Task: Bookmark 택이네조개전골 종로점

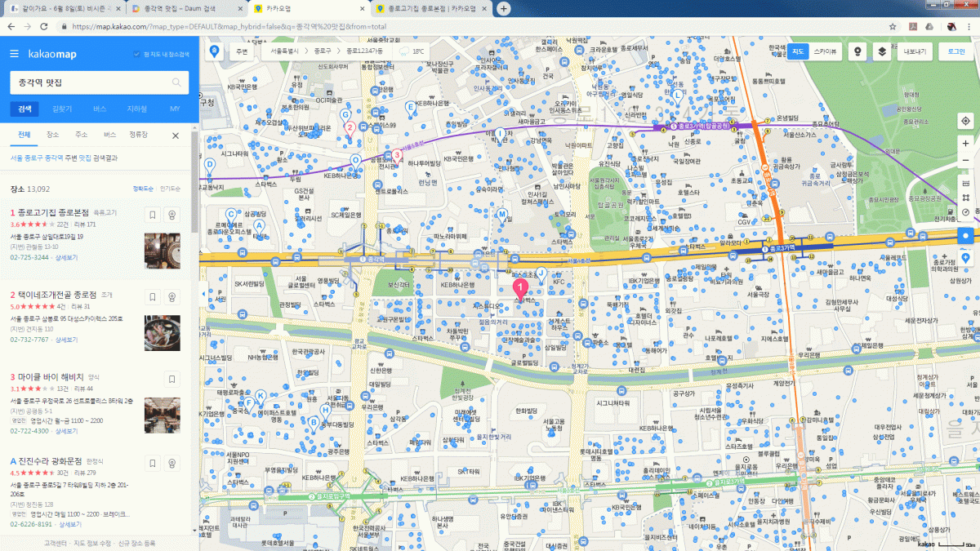Action: click(x=152, y=296)
